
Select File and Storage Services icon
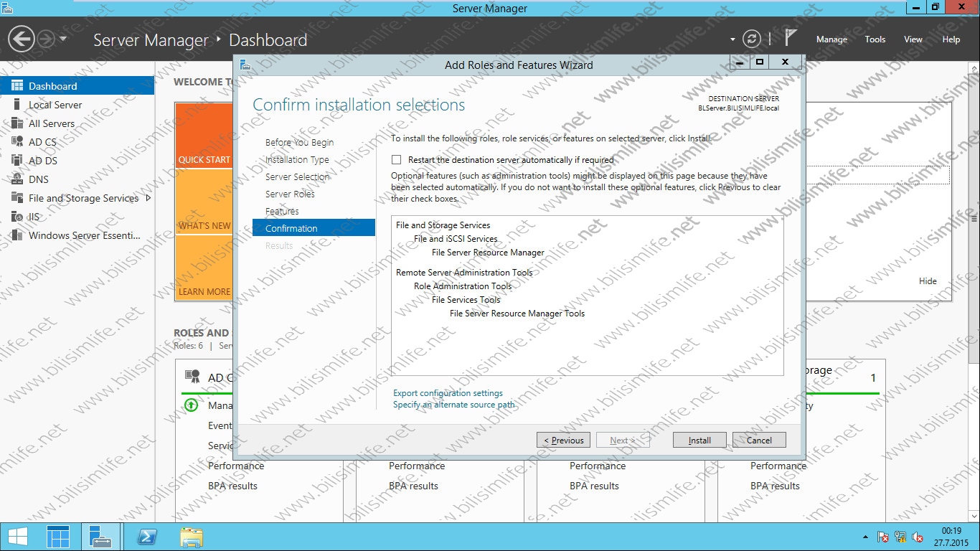click(x=17, y=198)
